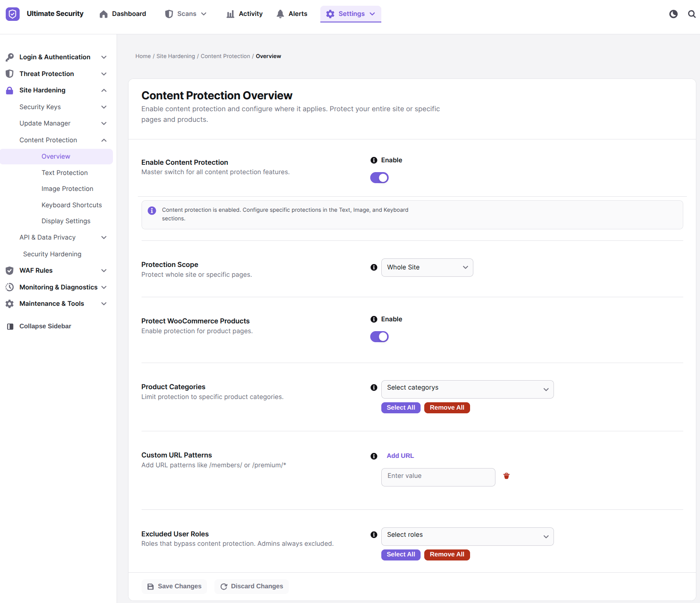700x603 pixels.
Task: Collapse the Content Protection submenu chevron
Action: coord(104,140)
